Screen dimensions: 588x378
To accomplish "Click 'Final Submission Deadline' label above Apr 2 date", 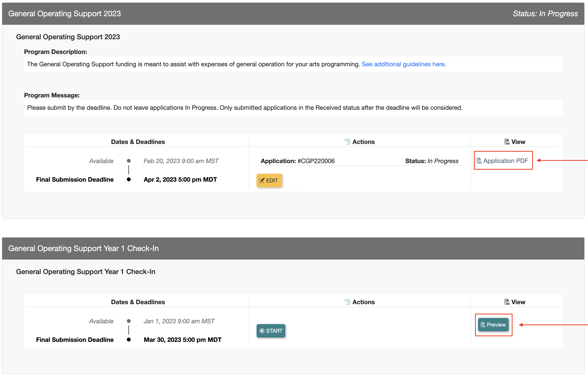I will pos(75,179).
